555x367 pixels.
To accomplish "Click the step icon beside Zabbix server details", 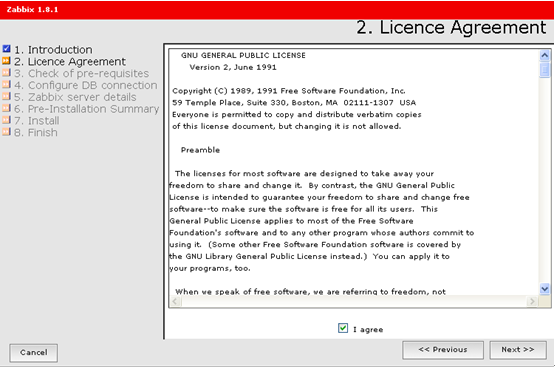I will click(x=6, y=96).
